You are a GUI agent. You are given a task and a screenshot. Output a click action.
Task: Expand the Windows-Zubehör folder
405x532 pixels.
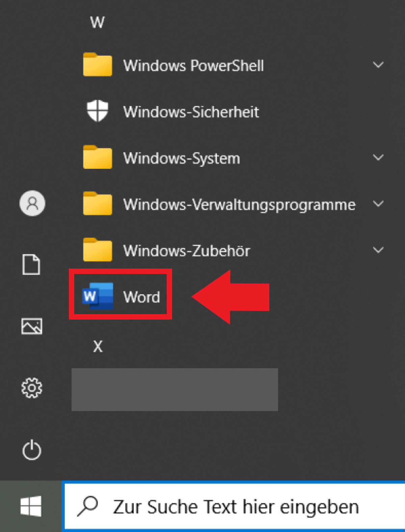pos(379,250)
